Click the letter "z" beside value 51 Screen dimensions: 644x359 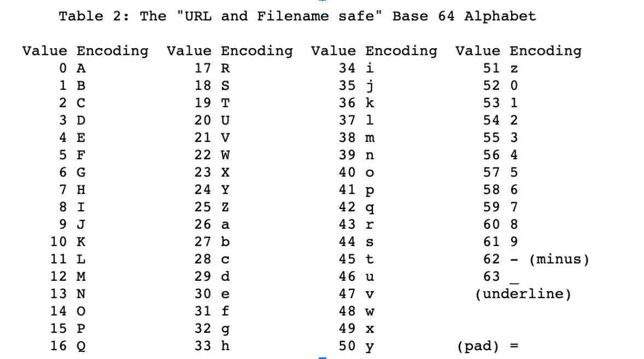click(x=514, y=68)
